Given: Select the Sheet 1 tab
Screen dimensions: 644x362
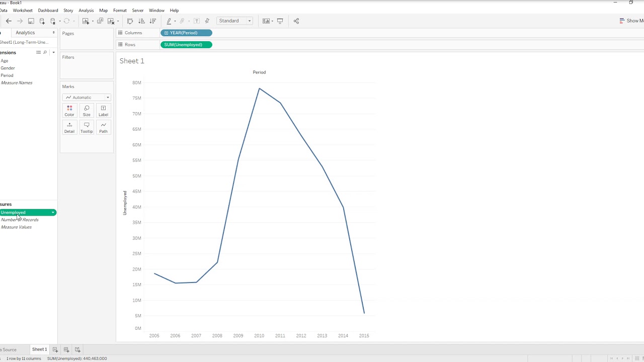Looking at the screenshot, I should [39, 349].
